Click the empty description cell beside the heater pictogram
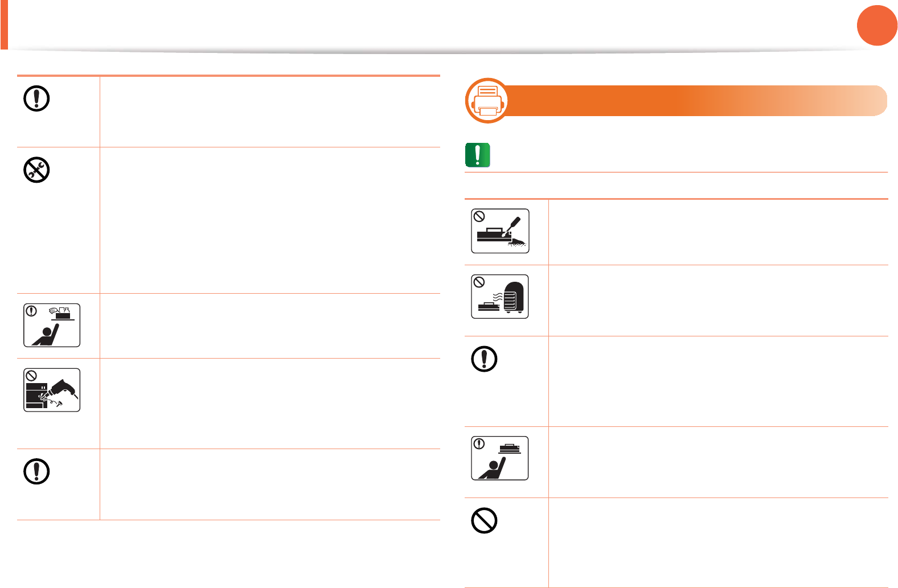The height and width of the screenshot is (588, 898). 718,301
